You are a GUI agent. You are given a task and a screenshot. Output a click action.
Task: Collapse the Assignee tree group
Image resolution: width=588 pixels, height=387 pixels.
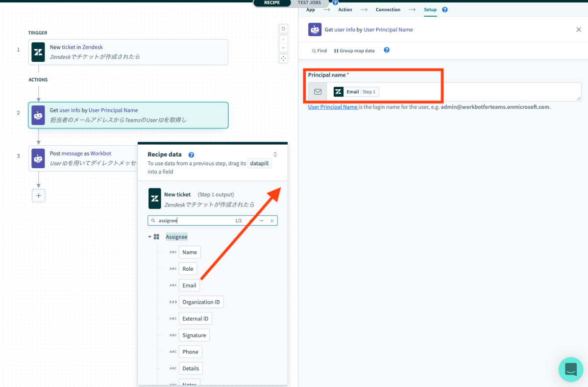[149, 237]
